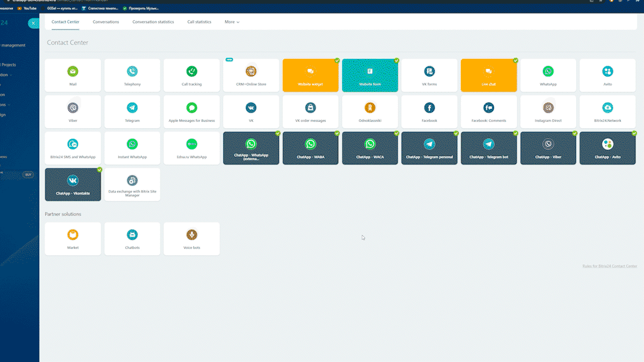Open the Mail channel tile
Image resolution: width=644 pixels, height=362 pixels.
(73, 75)
